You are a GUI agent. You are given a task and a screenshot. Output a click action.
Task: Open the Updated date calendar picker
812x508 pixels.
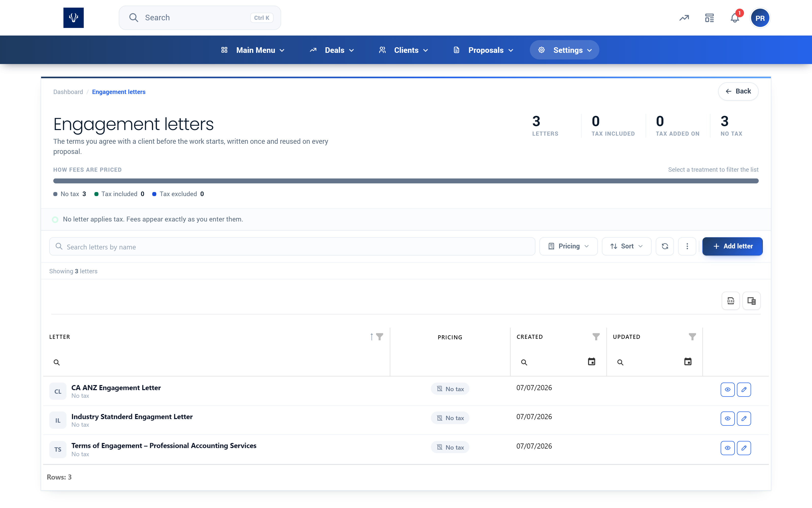(x=688, y=362)
